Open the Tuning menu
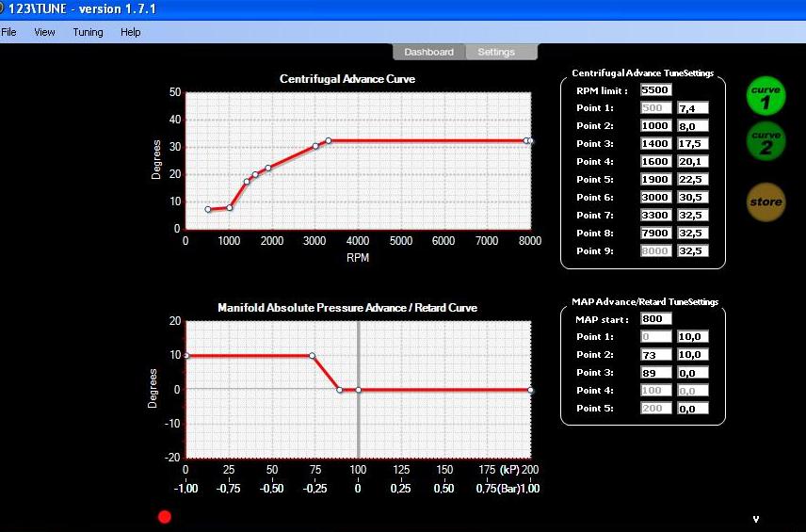The image size is (806, 532). click(89, 32)
